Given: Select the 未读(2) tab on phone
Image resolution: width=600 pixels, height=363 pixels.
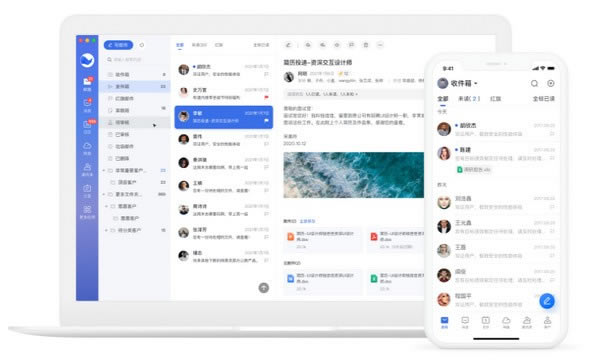Looking at the screenshot, I should click(469, 99).
